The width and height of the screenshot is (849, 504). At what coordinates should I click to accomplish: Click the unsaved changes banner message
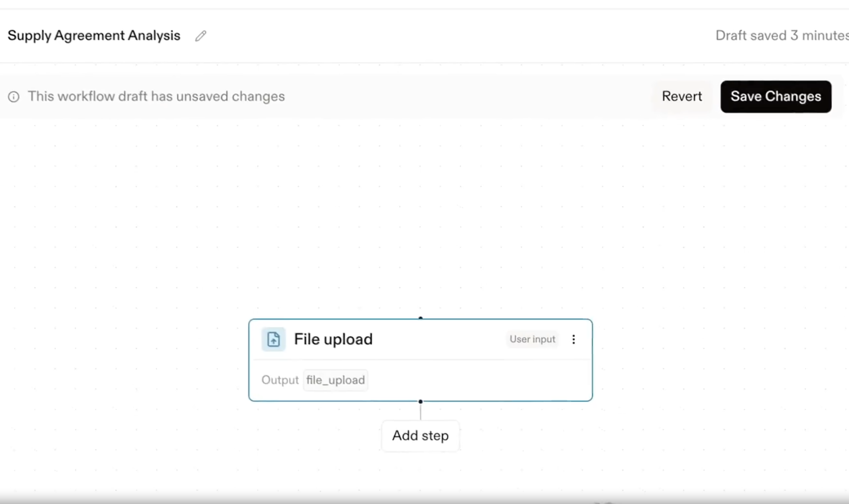point(156,96)
